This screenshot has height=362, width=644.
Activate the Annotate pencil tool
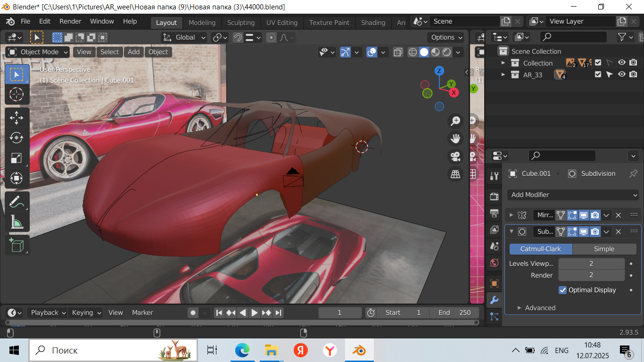click(17, 202)
